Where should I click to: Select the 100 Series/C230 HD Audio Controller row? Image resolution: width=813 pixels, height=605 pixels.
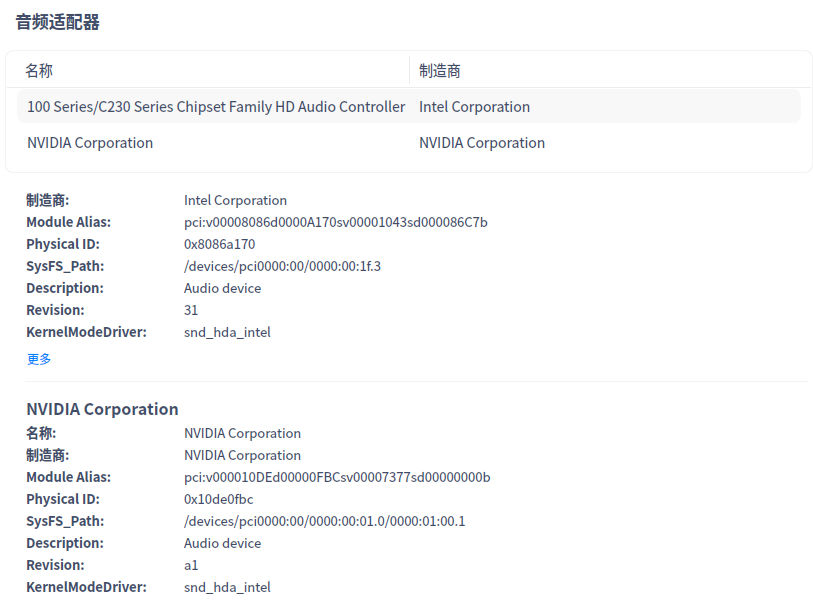click(x=216, y=107)
